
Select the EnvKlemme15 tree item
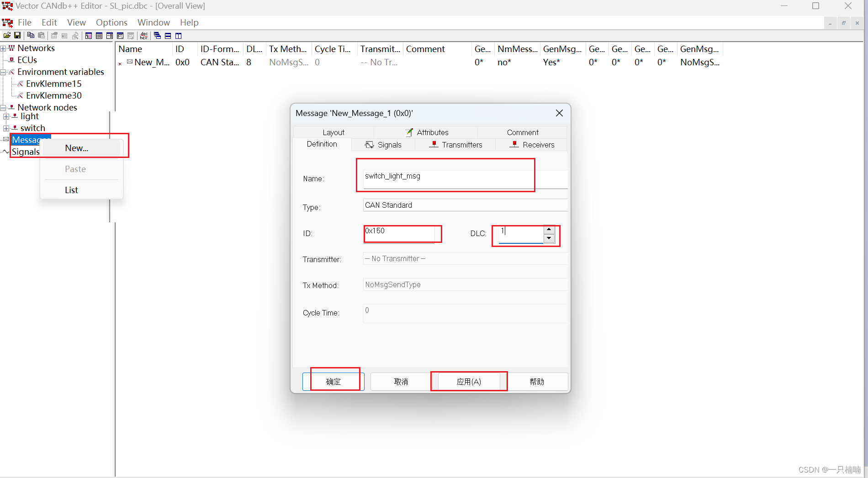54,84
